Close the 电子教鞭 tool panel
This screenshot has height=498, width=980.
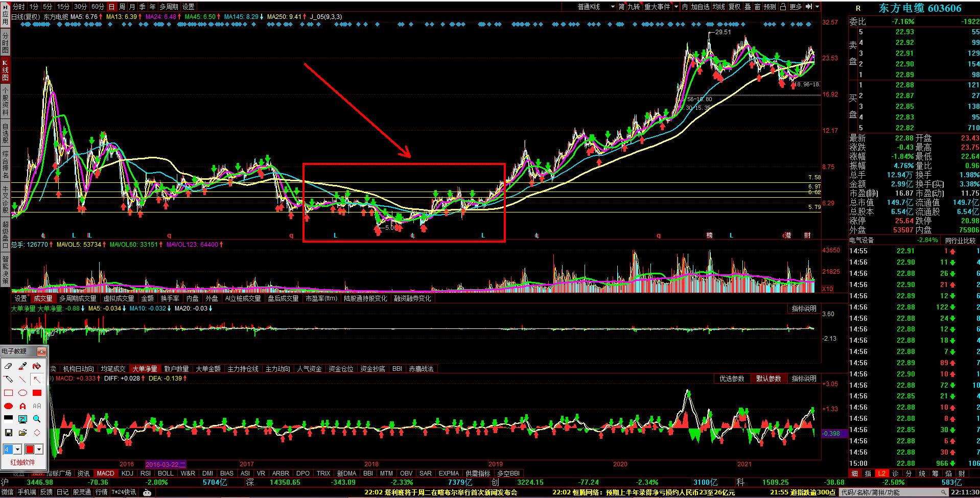pos(41,351)
